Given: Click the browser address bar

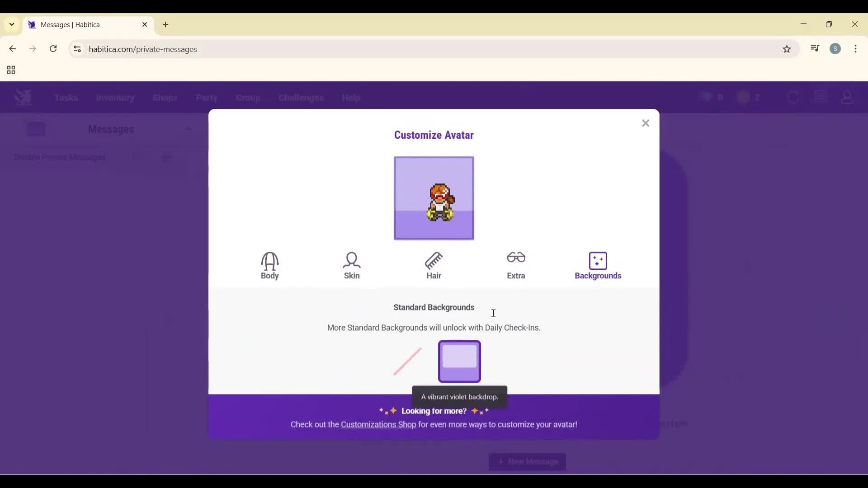Looking at the screenshot, I should 316,49.
